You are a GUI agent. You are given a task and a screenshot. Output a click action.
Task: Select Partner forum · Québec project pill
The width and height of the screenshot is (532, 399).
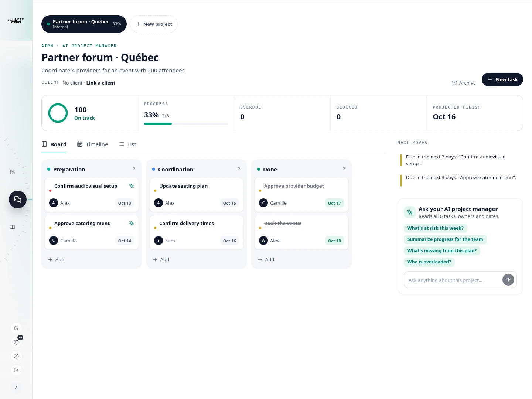click(x=84, y=24)
